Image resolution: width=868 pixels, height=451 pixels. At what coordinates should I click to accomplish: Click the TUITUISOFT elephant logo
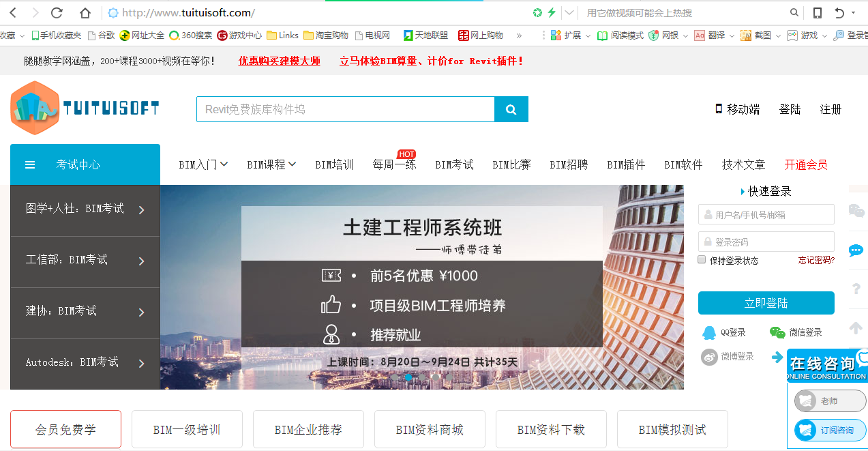pyautogui.click(x=85, y=108)
